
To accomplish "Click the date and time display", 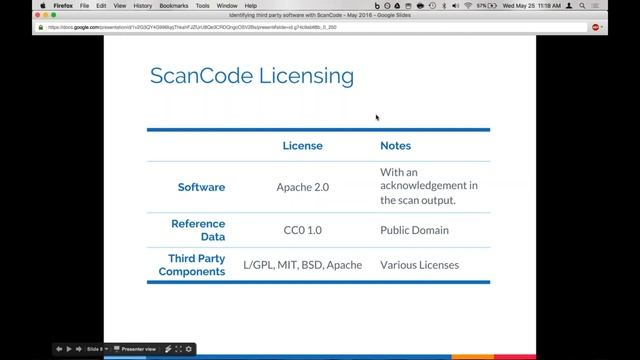I will (532, 6).
